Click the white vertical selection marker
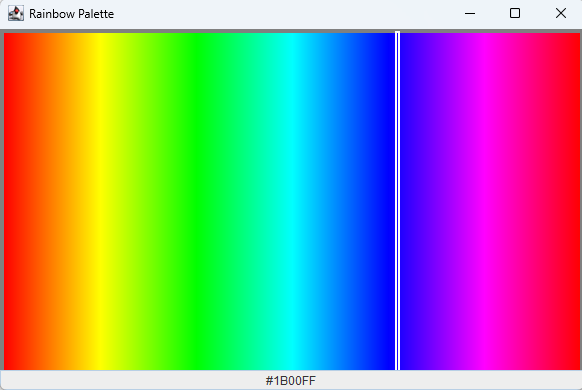Viewport: 582px width, 390px height. click(398, 201)
